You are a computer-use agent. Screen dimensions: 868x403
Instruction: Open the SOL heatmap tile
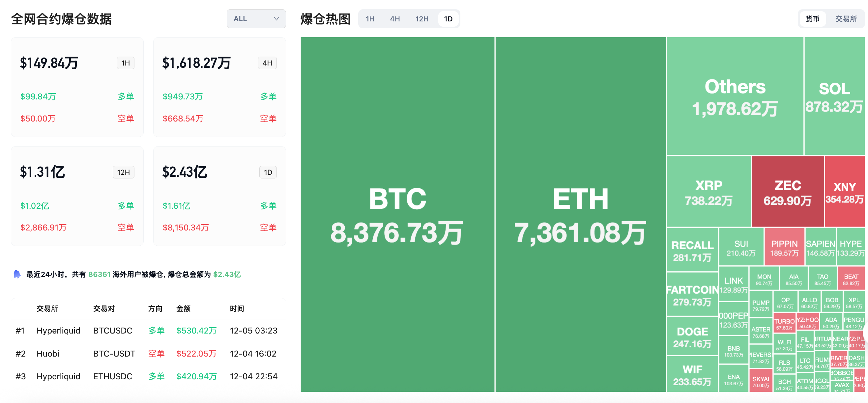point(834,96)
